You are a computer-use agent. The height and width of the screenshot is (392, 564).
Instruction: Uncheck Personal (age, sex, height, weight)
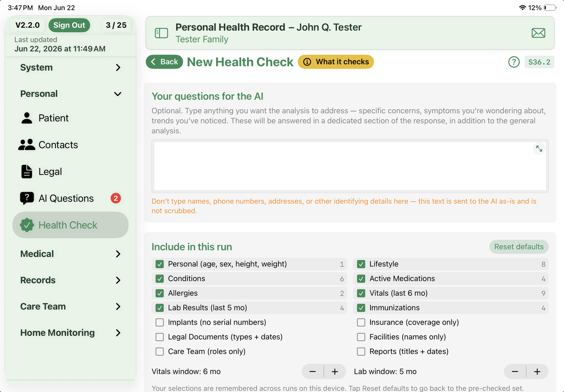point(160,264)
